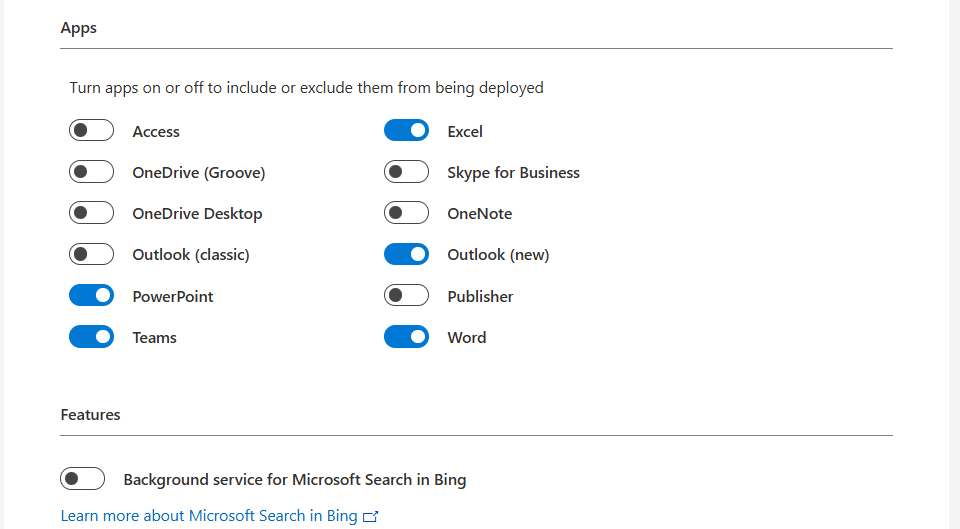
Task: Enable the Access app toggle
Action: [91, 131]
